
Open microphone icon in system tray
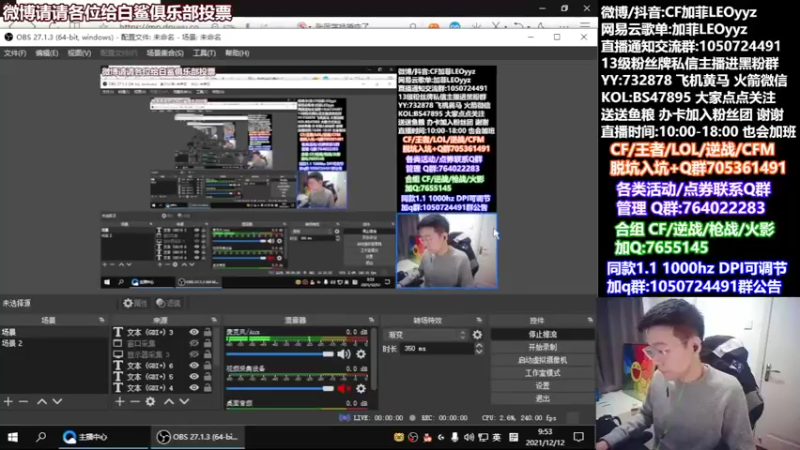pos(454,437)
